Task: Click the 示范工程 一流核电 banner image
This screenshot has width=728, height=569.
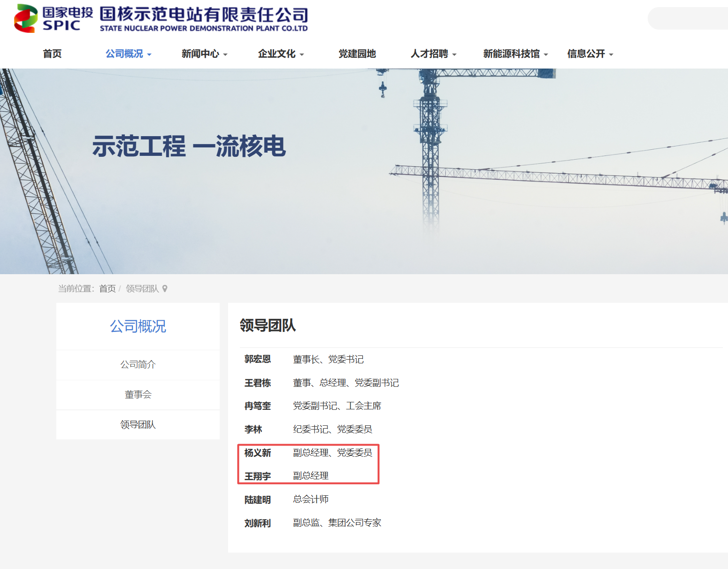Action: (x=364, y=171)
